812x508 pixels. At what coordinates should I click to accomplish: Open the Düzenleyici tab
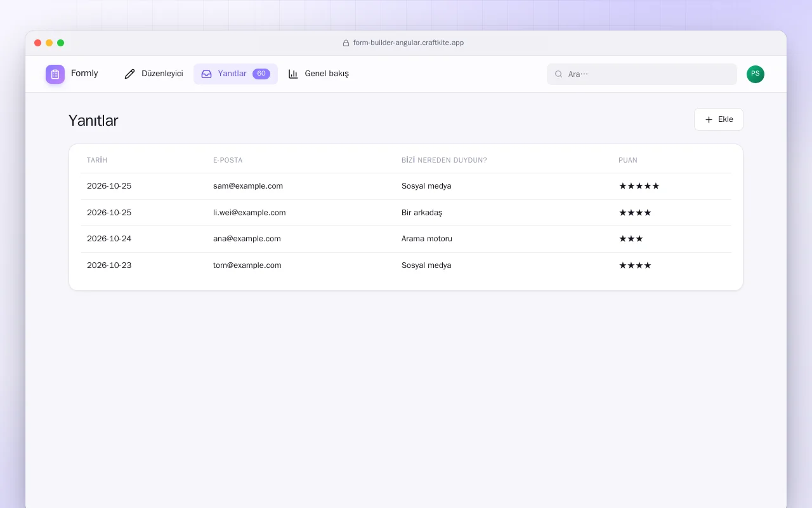(x=154, y=74)
